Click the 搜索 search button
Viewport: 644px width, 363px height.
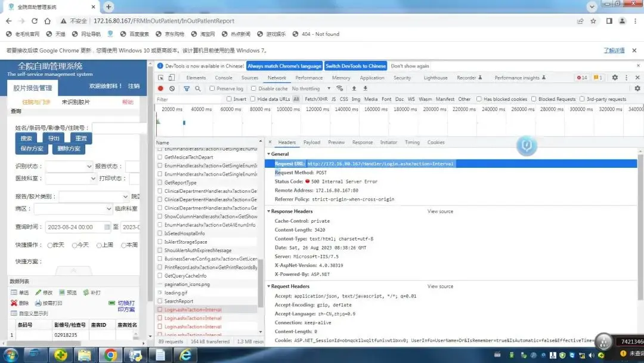tap(26, 139)
